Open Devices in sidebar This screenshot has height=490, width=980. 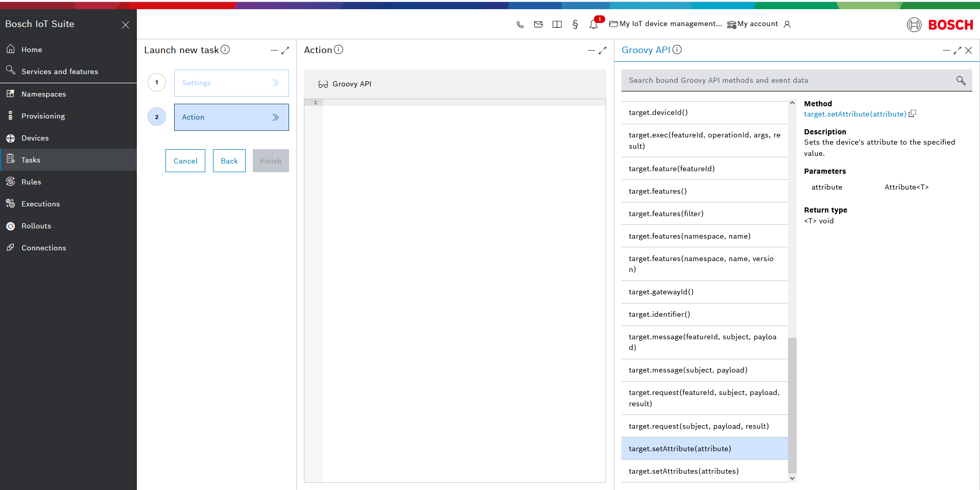[68, 138]
